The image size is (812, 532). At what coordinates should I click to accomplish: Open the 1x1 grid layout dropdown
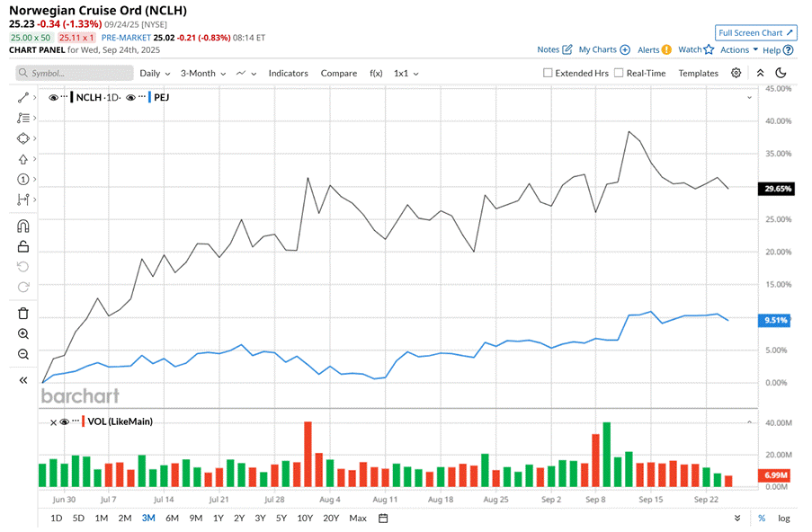[x=406, y=74]
